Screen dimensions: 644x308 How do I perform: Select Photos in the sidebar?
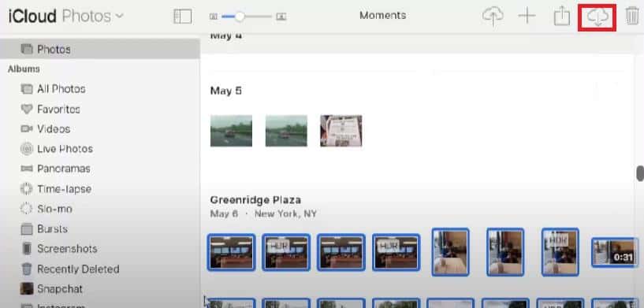click(100, 50)
